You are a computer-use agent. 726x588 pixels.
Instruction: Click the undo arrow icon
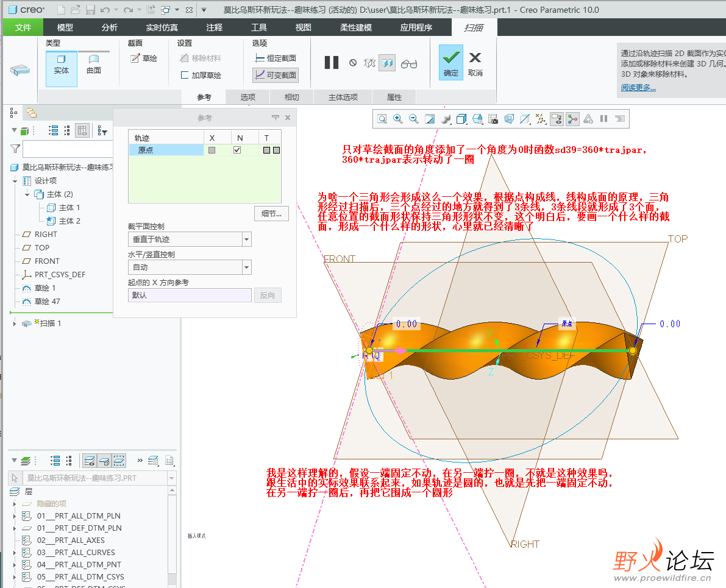tap(105, 10)
